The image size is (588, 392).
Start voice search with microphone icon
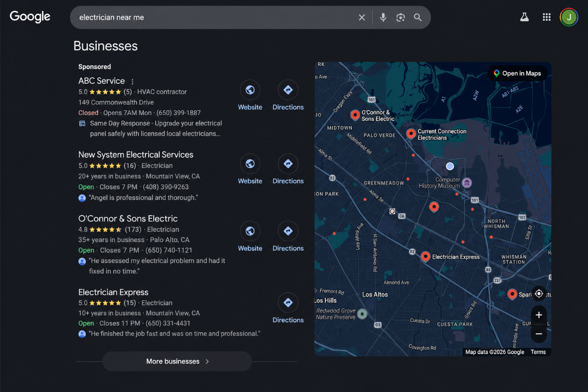383,18
